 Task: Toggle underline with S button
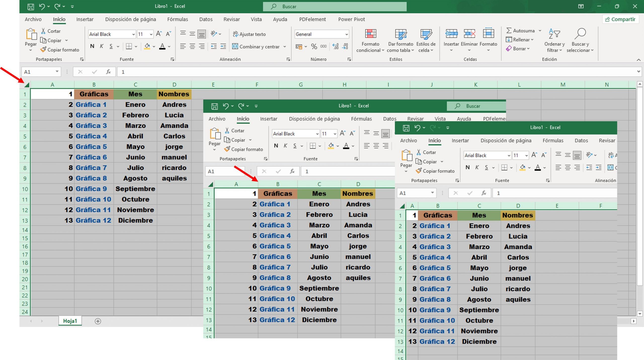[111, 46]
